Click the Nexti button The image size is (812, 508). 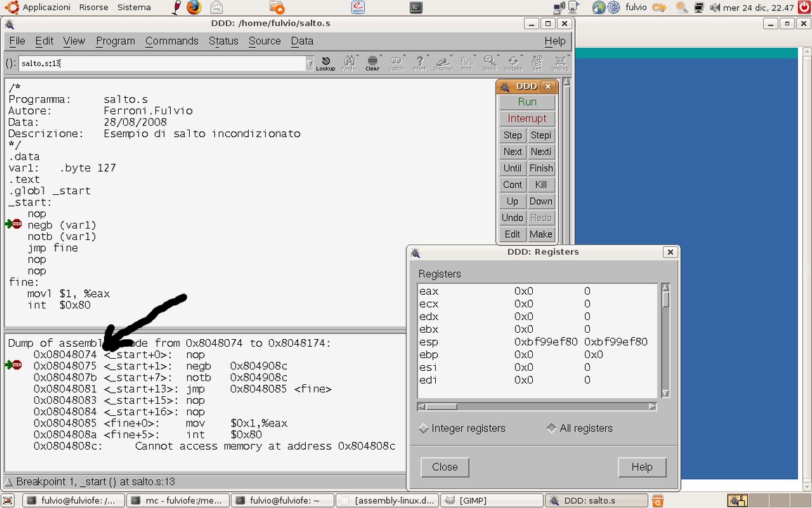(541, 152)
